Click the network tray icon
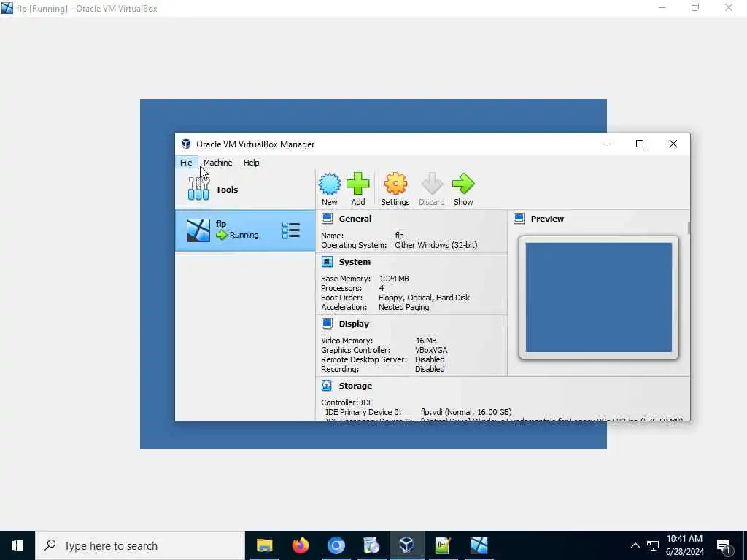Viewport: 747px width, 560px height. point(653,545)
